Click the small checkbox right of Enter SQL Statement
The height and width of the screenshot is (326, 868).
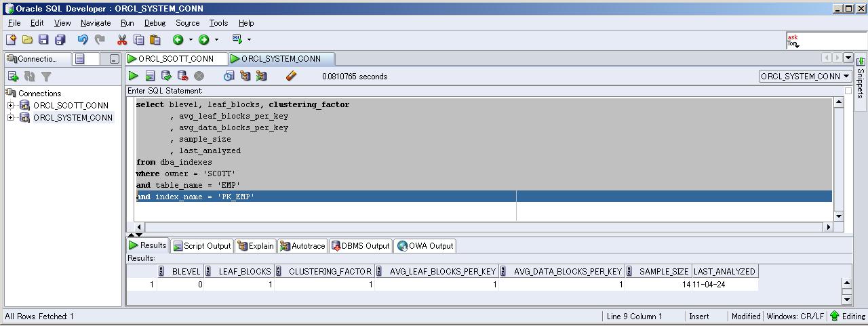848,91
